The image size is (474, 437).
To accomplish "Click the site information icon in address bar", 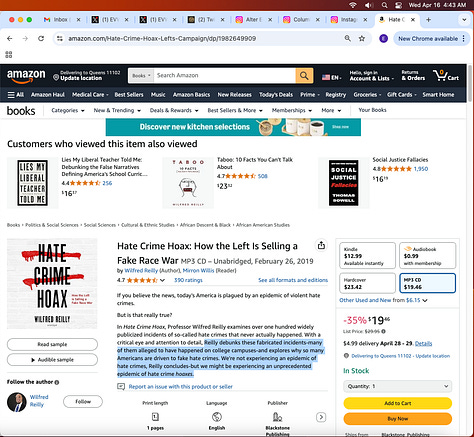I will coord(60,39).
